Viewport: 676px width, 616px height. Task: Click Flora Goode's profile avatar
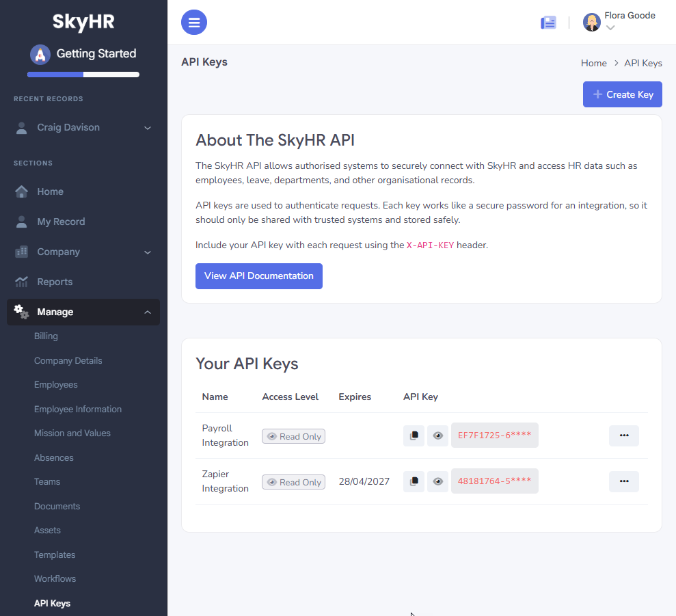[x=591, y=23]
